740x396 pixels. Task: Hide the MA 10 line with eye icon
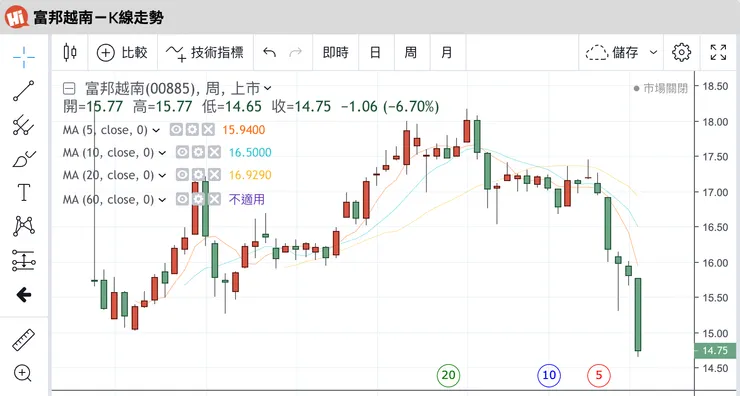click(x=182, y=152)
